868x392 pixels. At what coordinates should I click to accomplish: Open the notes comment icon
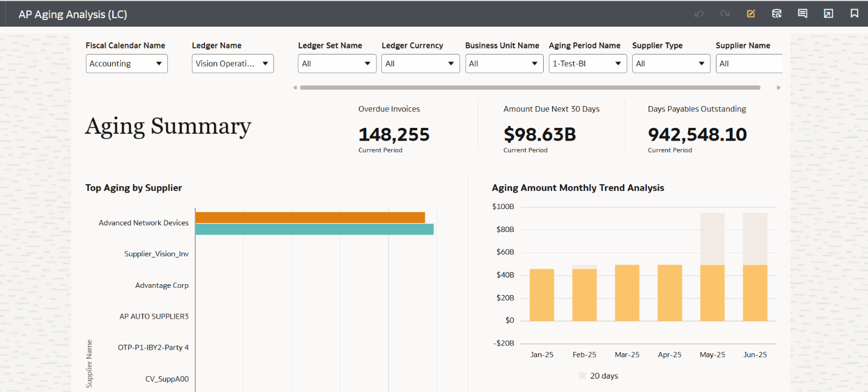coord(803,13)
